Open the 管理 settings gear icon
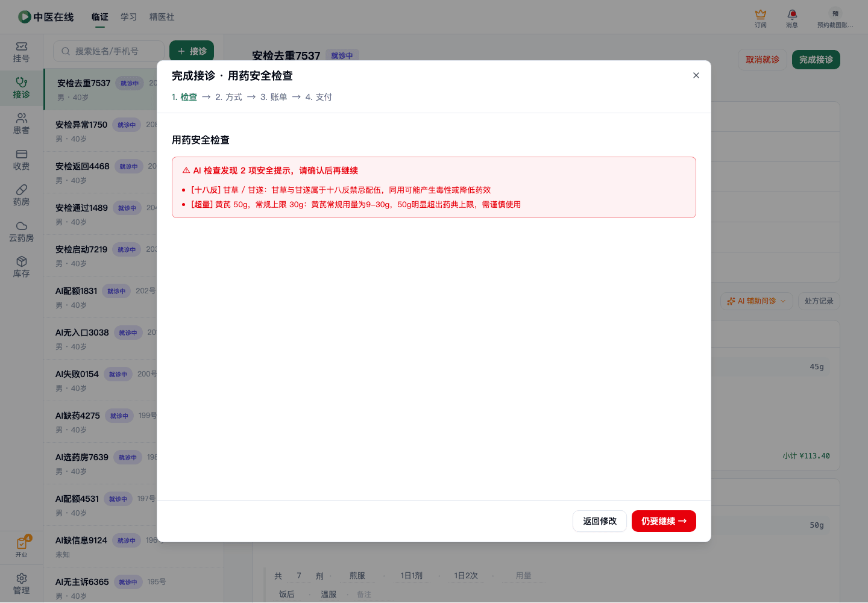This screenshot has height=603, width=868. (22, 584)
